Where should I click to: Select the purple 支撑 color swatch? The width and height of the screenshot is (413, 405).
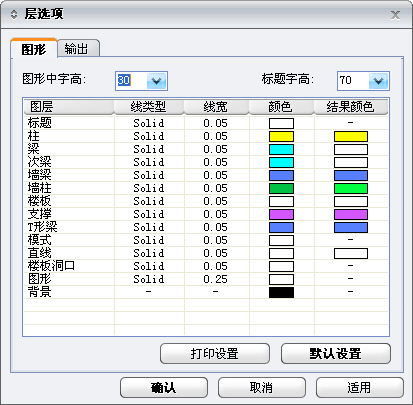[x=281, y=214]
